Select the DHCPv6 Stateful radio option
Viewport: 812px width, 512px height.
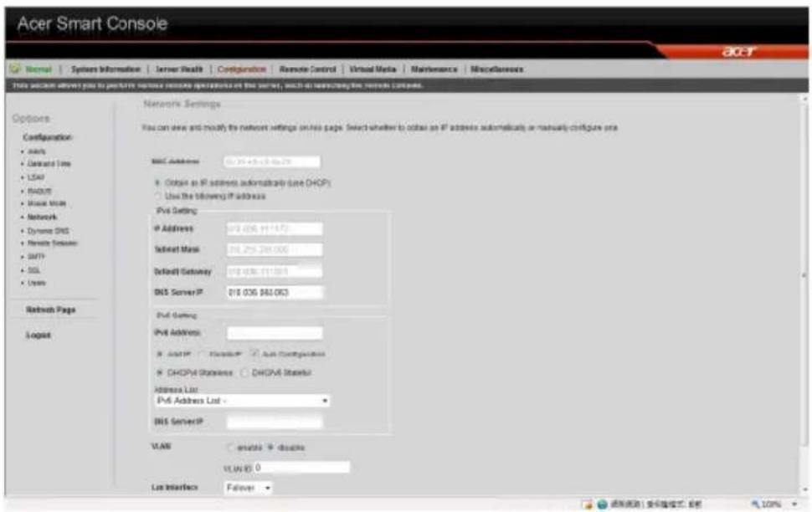(244, 373)
